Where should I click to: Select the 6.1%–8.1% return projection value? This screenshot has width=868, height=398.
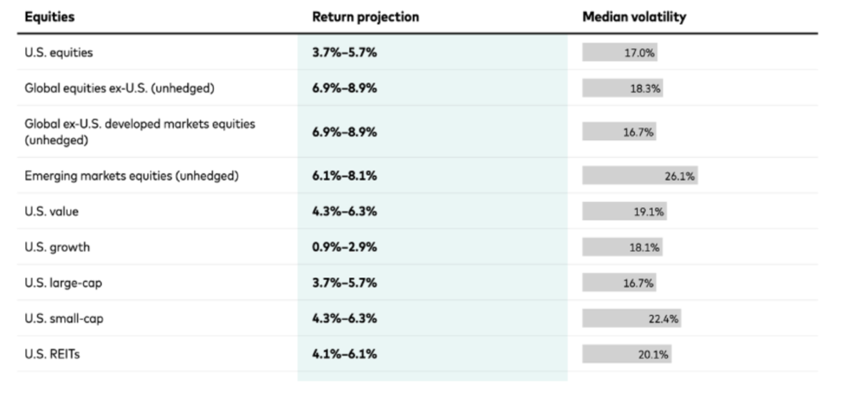tap(344, 176)
